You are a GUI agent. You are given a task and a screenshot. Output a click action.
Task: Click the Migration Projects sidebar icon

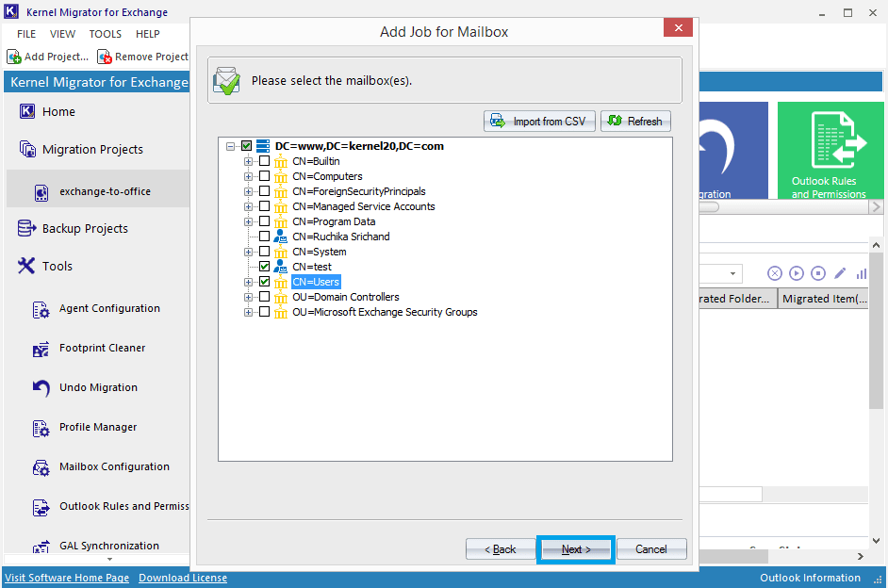(x=27, y=150)
